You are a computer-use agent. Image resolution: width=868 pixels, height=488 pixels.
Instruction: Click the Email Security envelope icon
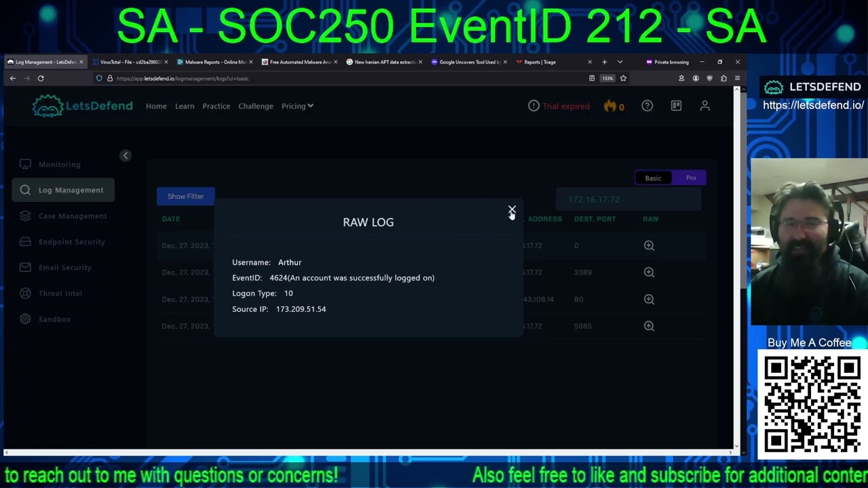(x=25, y=268)
